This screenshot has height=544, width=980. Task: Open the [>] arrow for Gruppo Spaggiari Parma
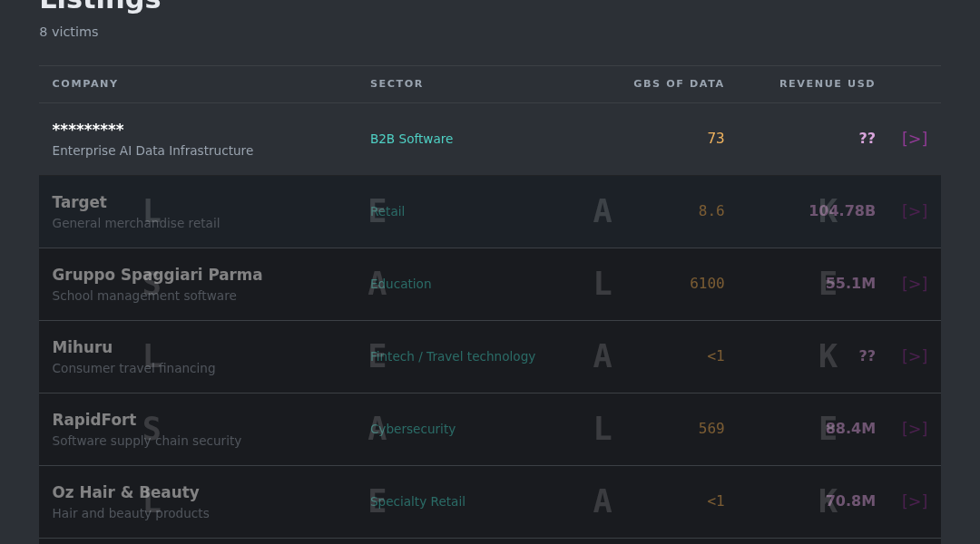pyautogui.click(x=915, y=284)
